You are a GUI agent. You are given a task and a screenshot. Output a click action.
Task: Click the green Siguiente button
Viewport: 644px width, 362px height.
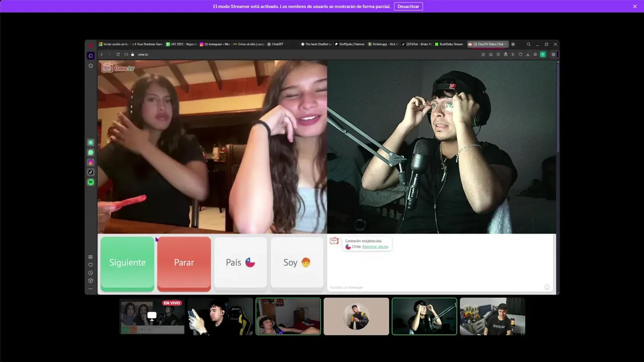(127, 263)
